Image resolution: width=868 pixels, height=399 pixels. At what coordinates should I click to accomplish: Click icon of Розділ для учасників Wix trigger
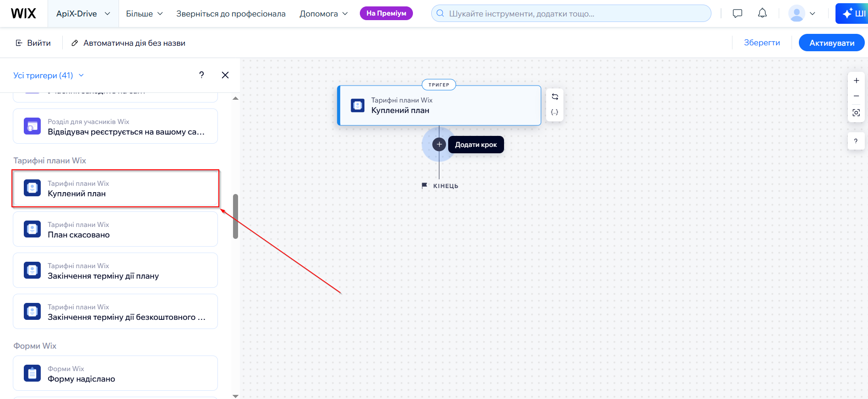coord(32,126)
